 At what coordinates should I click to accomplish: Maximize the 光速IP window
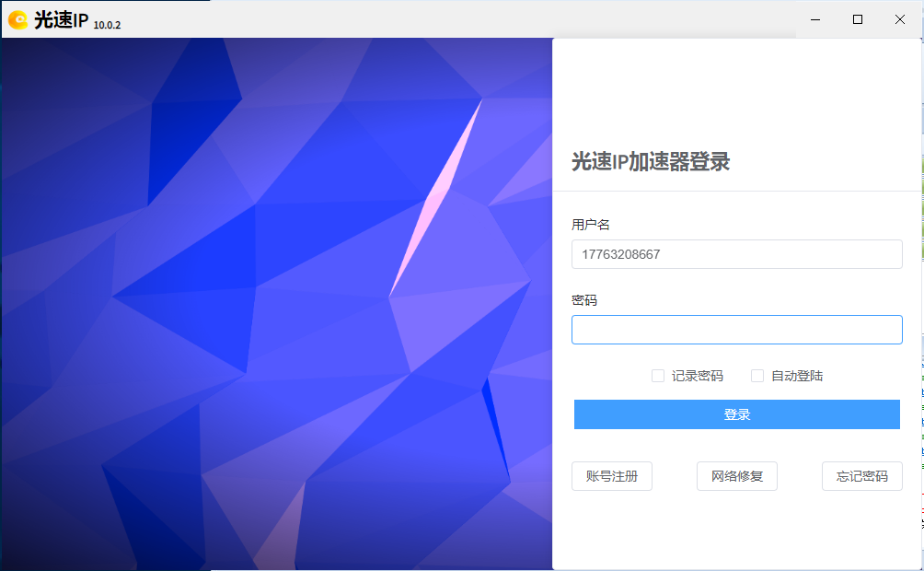click(858, 19)
